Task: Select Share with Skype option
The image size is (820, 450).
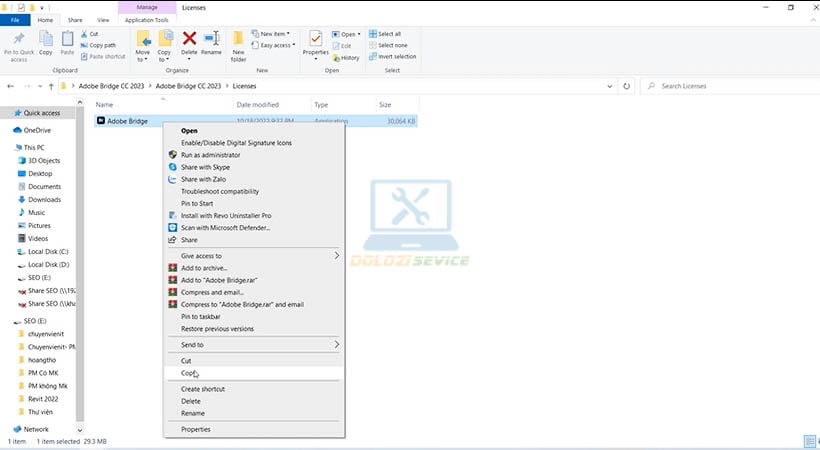Action: pyautogui.click(x=205, y=167)
